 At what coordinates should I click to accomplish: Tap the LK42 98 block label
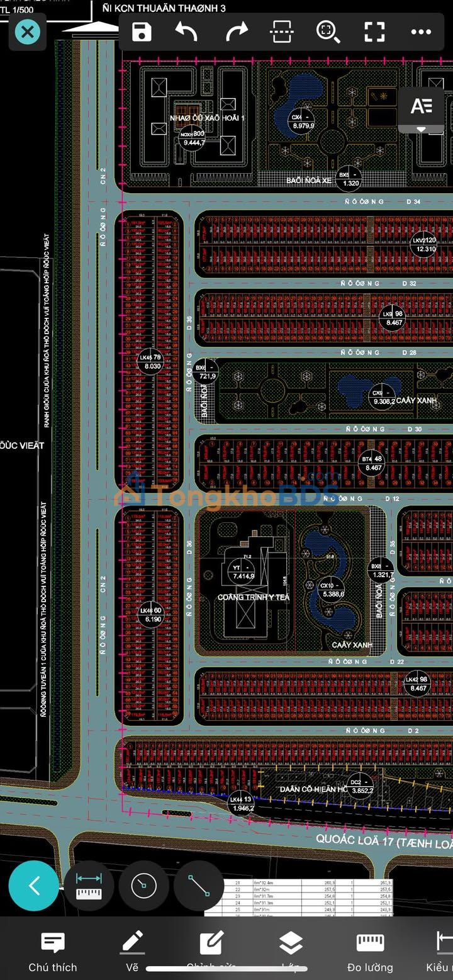pyautogui.click(x=418, y=684)
